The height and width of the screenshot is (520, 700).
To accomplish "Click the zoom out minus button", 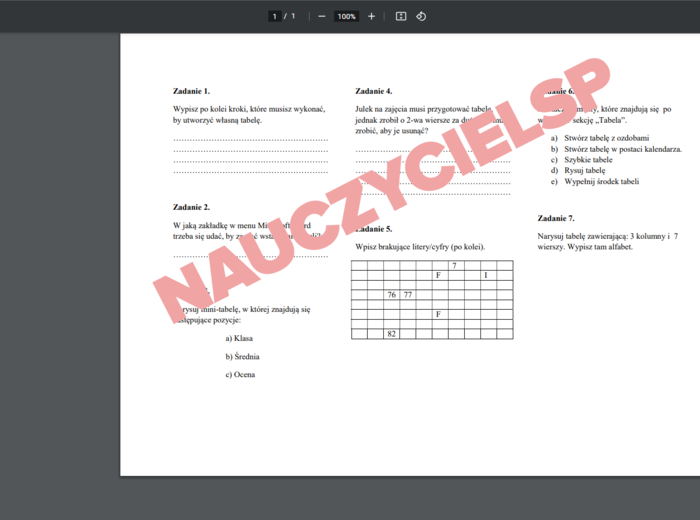I will [x=321, y=16].
